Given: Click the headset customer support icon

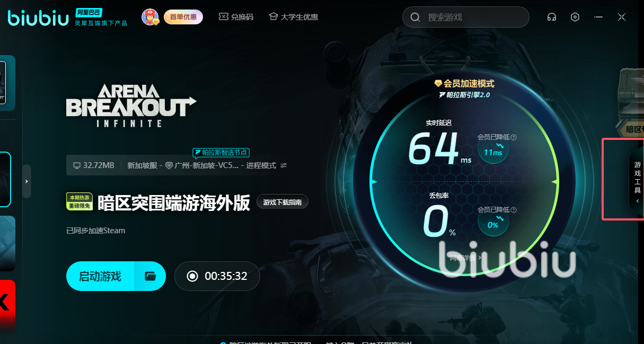Looking at the screenshot, I should pyautogui.click(x=552, y=17).
